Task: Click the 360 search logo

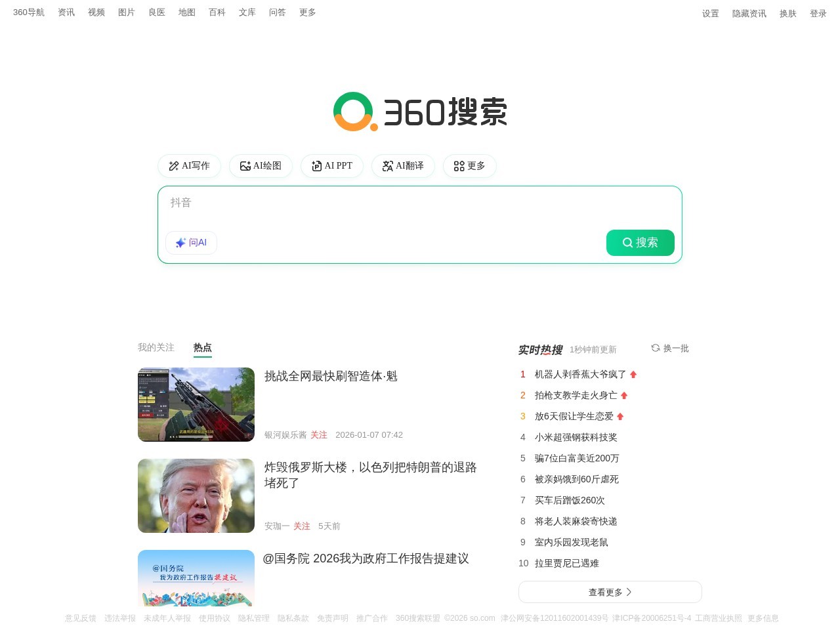Action: coord(419,112)
